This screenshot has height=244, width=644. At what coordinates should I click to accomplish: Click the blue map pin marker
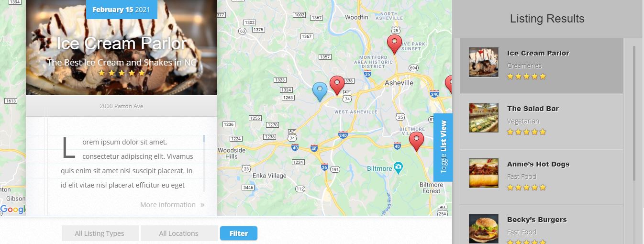(320, 91)
